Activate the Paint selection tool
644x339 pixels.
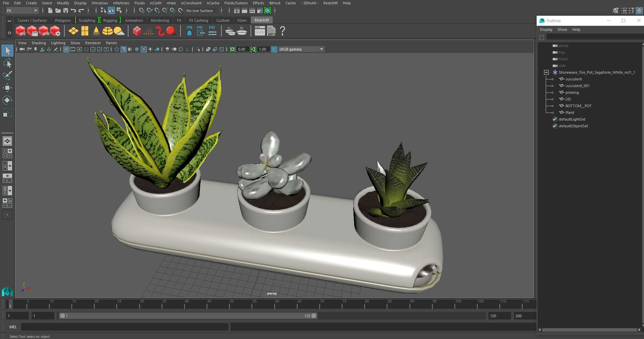7,75
